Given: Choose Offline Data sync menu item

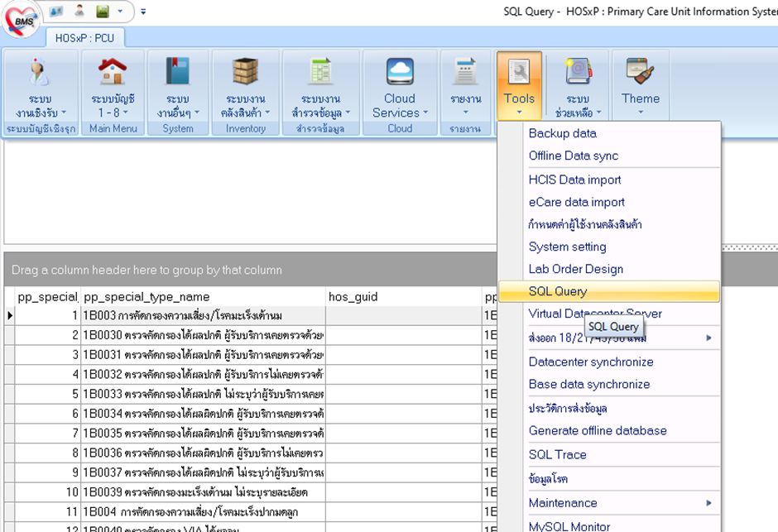Looking at the screenshot, I should 609,156.
